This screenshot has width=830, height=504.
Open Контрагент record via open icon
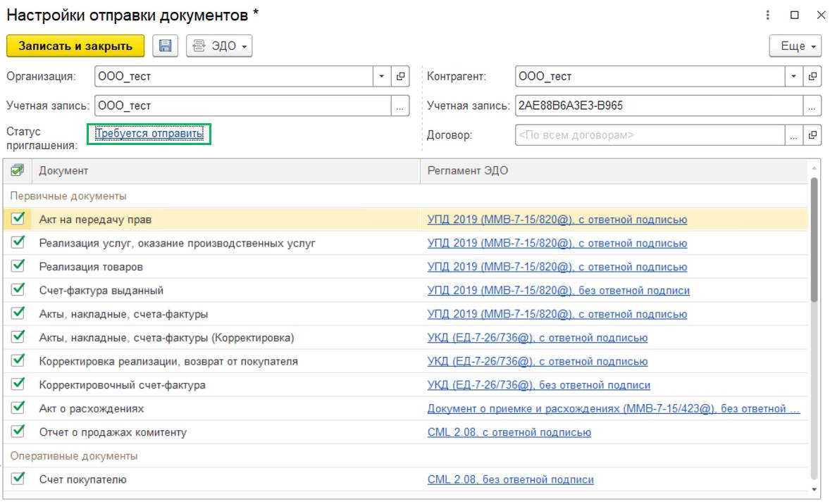pos(812,76)
